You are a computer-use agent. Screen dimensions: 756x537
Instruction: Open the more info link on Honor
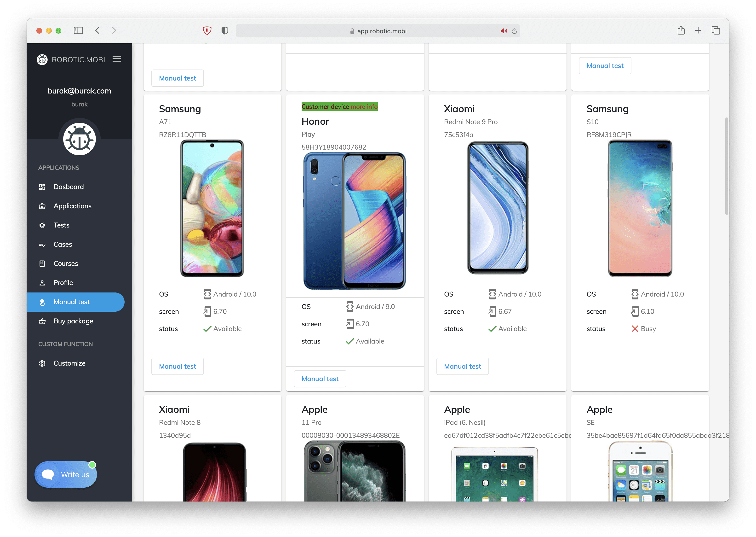click(x=364, y=106)
